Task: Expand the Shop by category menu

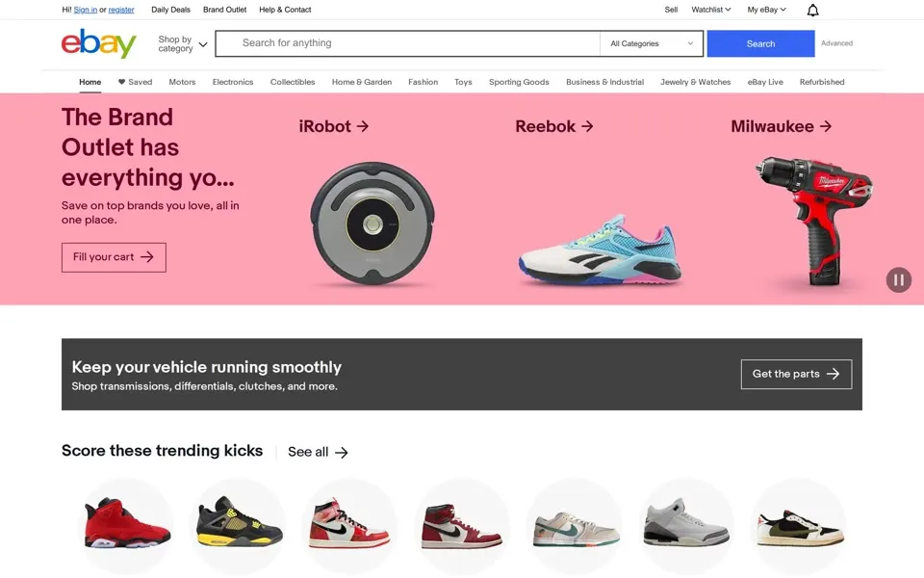Action: tap(182, 43)
